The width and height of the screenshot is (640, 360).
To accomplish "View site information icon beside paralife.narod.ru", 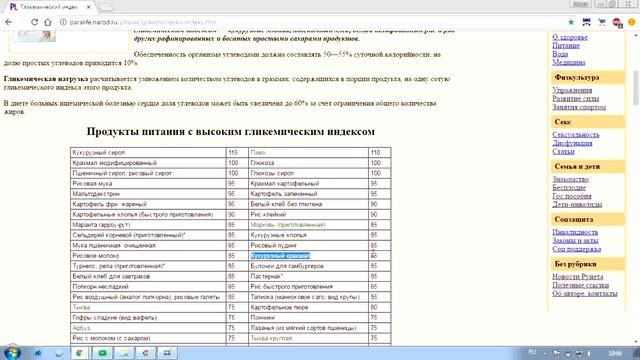I will coord(63,22).
